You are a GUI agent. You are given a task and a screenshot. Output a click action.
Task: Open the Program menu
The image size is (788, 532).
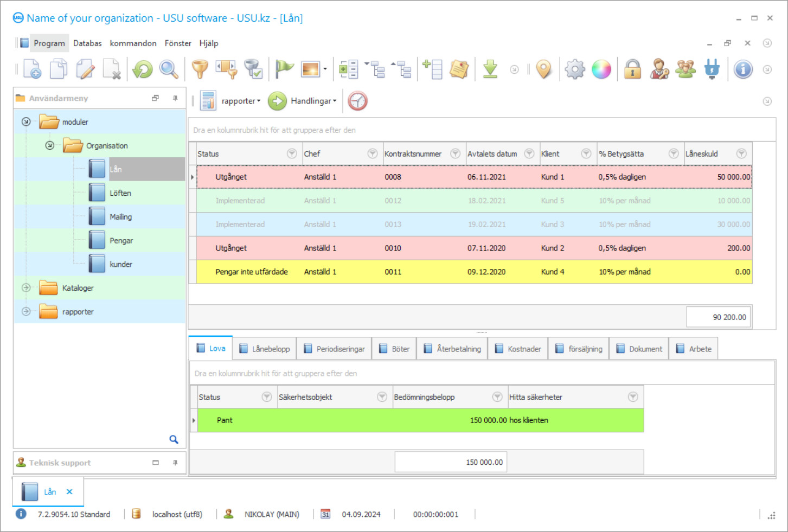coord(49,43)
